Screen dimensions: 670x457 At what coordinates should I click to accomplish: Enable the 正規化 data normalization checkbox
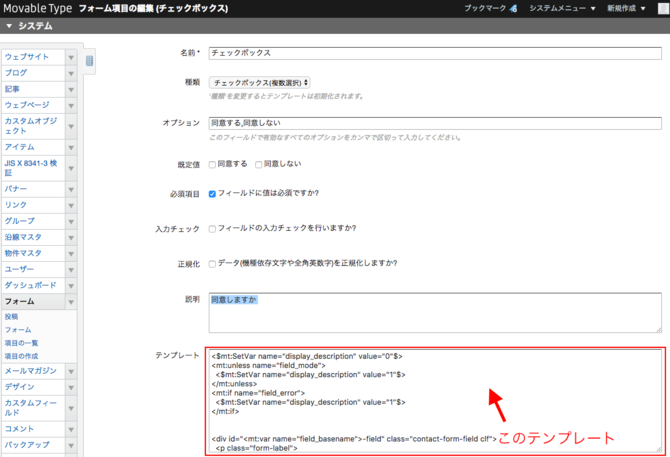[212, 264]
